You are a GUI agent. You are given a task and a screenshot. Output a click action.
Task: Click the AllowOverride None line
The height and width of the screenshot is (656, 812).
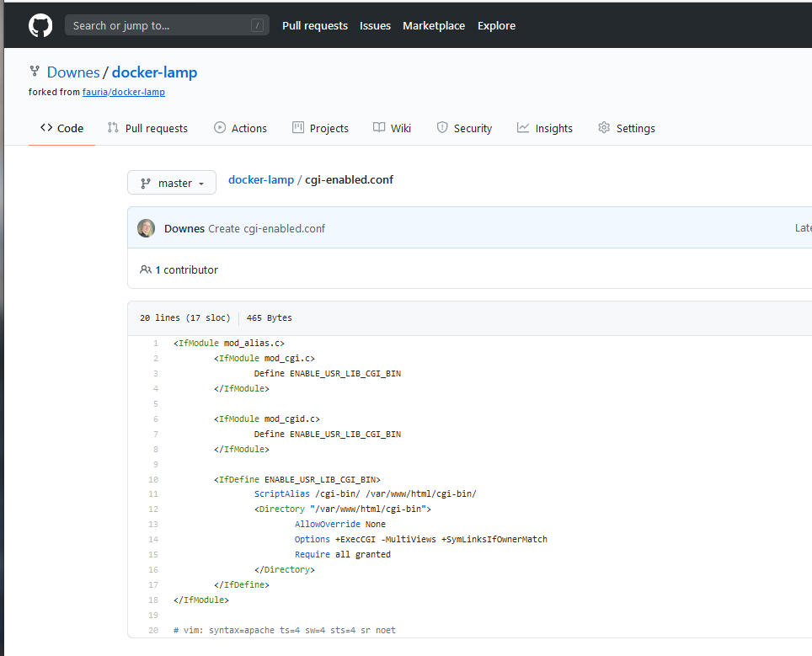tap(340, 524)
